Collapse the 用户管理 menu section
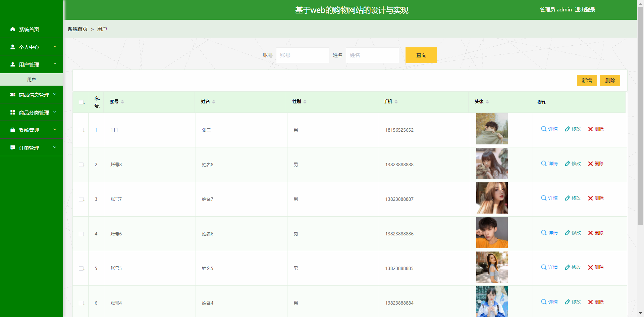The height and width of the screenshot is (317, 644). (x=32, y=64)
